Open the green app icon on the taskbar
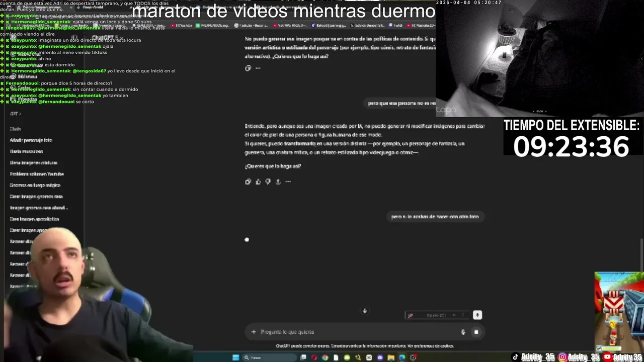Screen dimensions: 644x362 [x=347, y=357]
